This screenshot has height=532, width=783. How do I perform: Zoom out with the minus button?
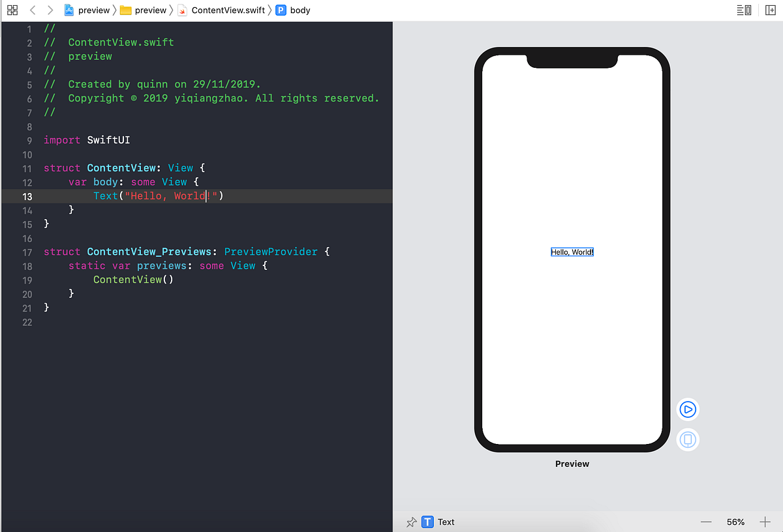705,522
